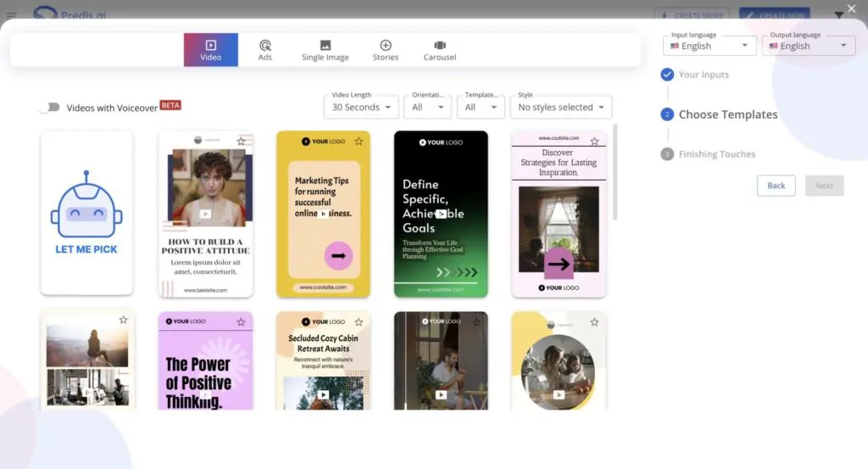Image resolution: width=868 pixels, height=469 pixels.
Task: Pick the mountain and office photo template
Action: tap(87, 360)
